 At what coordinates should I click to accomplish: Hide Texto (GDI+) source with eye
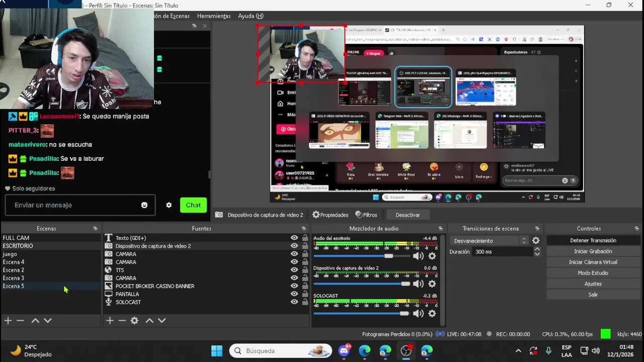point(294,238)
